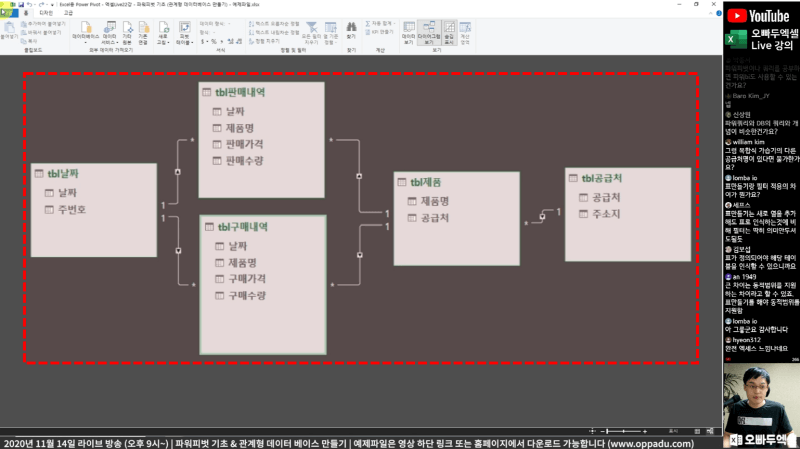
Task: Click the tbl날짜–tbl판매내역 relationship line marker
Action: [x=178, y=172]
